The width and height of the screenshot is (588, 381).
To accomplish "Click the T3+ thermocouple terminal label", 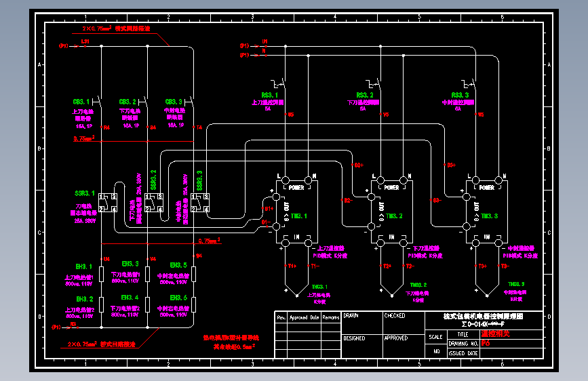I will pyautogui.click(x=483, y=266).
